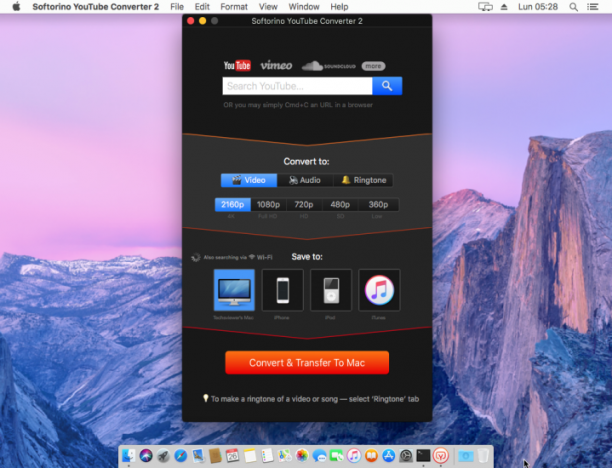Close the Softorino window with red button
Viewport: 612px width, 468px height.
(191, 21)
